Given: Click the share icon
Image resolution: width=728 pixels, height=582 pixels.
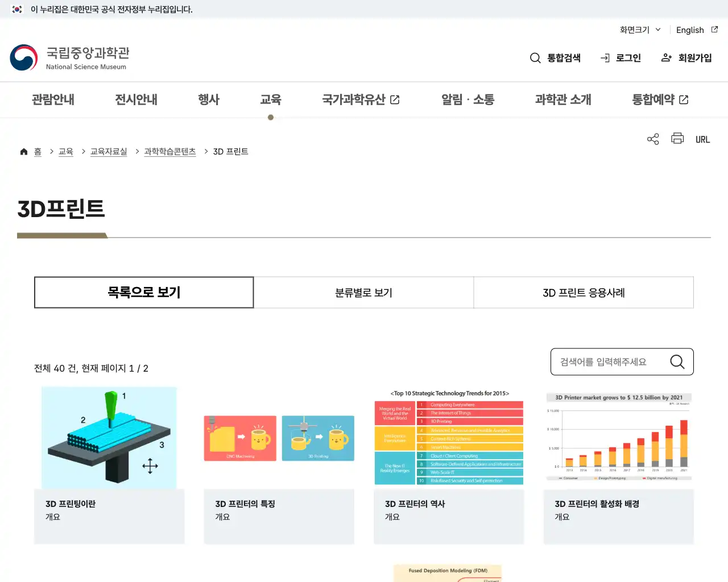Looking at the screenshot, I should click(x=652, y=138).
